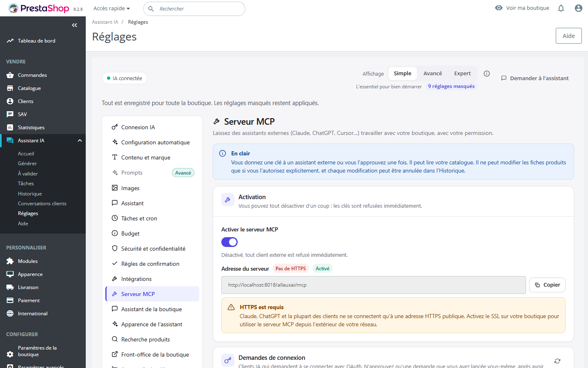Select the Serveur MCP section
Screen dimensions: 588x368
click(152, 294)
